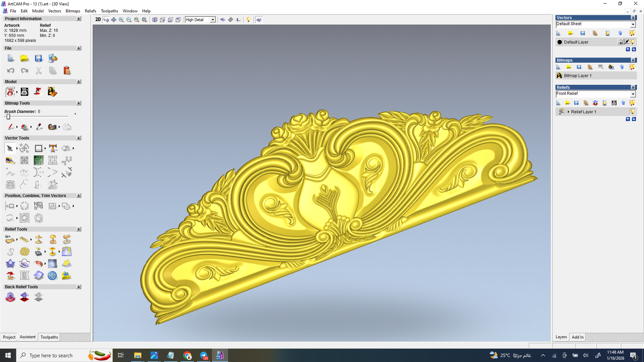
Task: Open the Front Relief dropdown
Action: click(x=633, y=94)
